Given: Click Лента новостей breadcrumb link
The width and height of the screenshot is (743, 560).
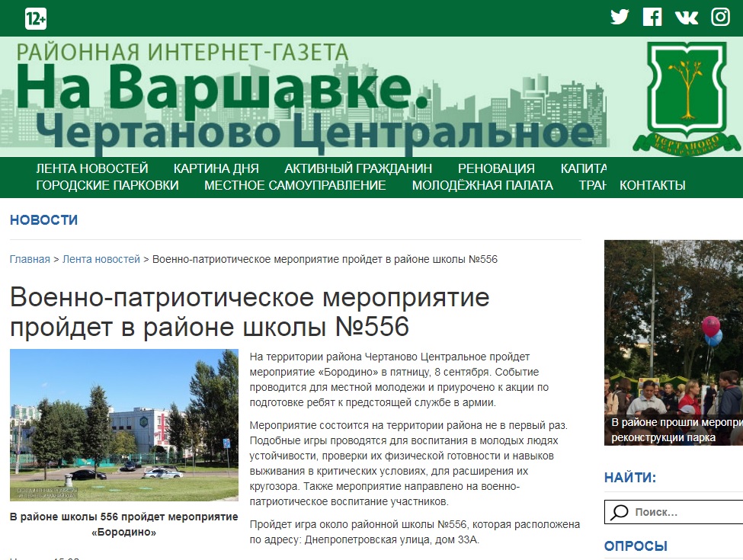Looking at the screenshot, I should click(x=101, y=259).
